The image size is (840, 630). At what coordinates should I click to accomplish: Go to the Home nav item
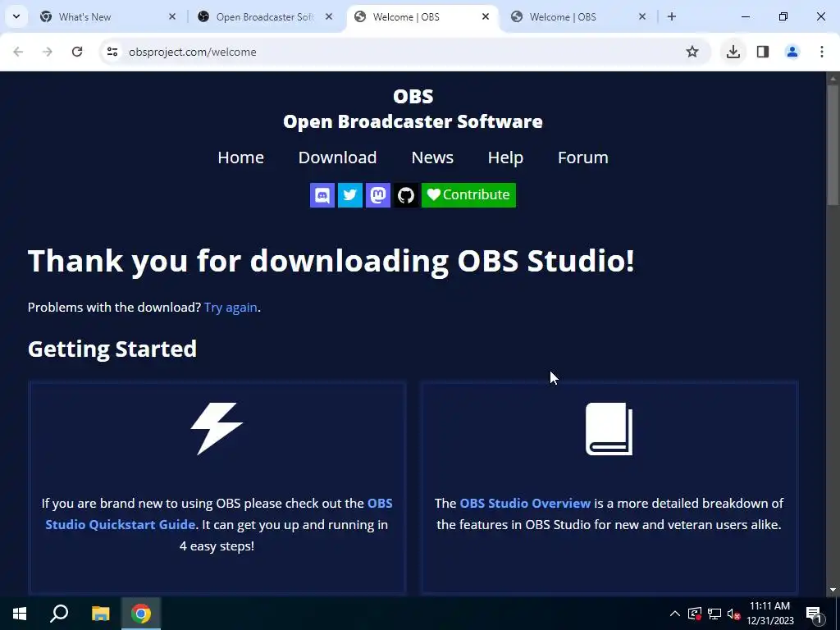tap(240, 157)
